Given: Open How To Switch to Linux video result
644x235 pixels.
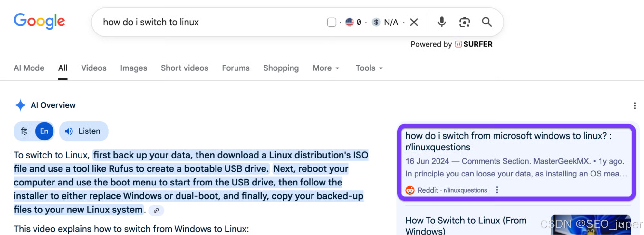Looking at the screenshot, I should click(466, 226).
